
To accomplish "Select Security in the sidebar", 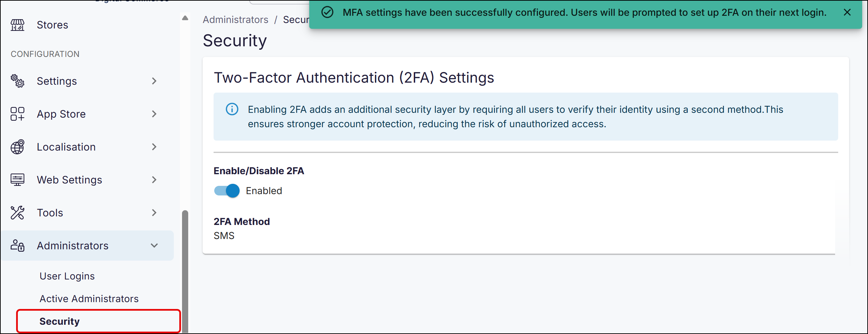I will (x=60, y=321).
